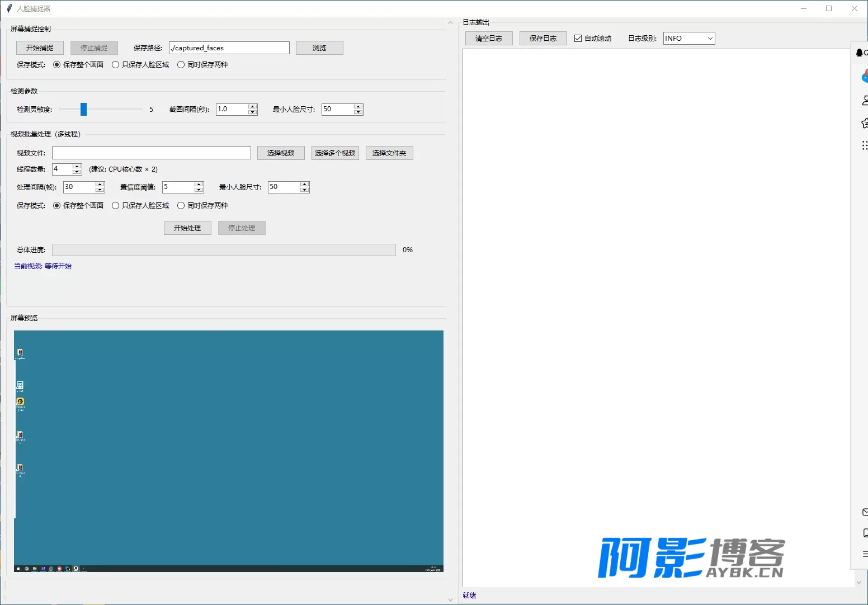Open the contacts person icon in QQ sidebar

point(865,101)
